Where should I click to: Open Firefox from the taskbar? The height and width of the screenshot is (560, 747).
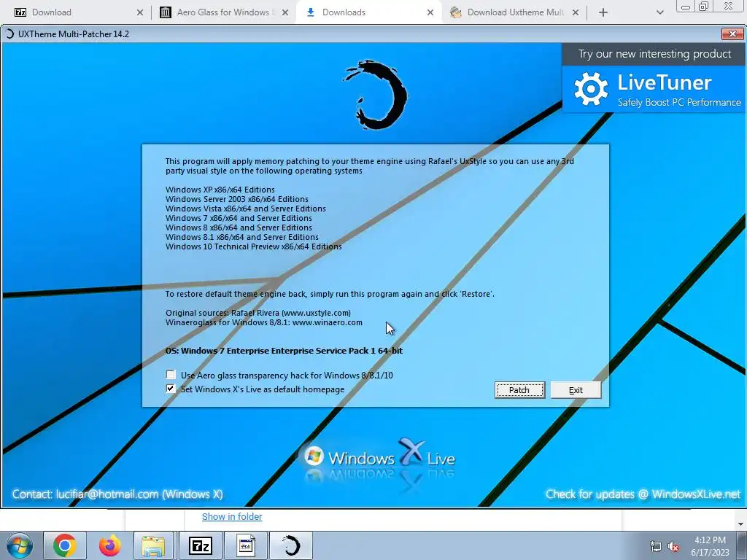[x=109, y=545]
